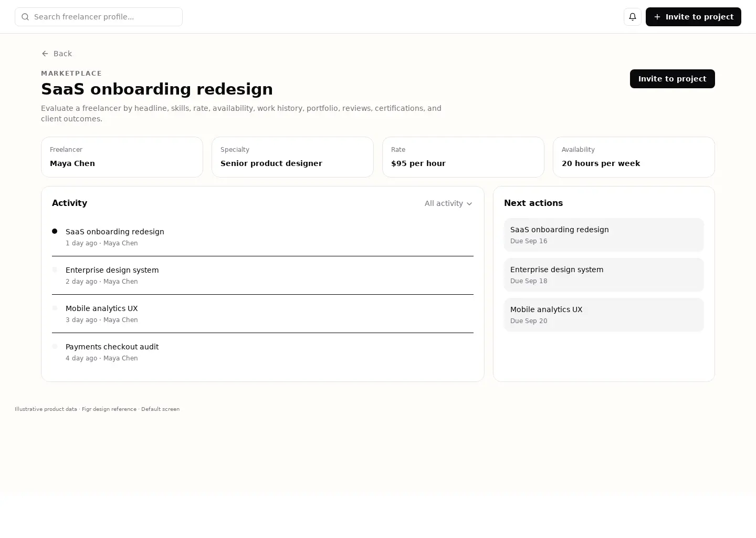This screenshot has width=756, height=538.
Task: Click the 'Due Sep 18' date text
Action: tap(529, 281)
